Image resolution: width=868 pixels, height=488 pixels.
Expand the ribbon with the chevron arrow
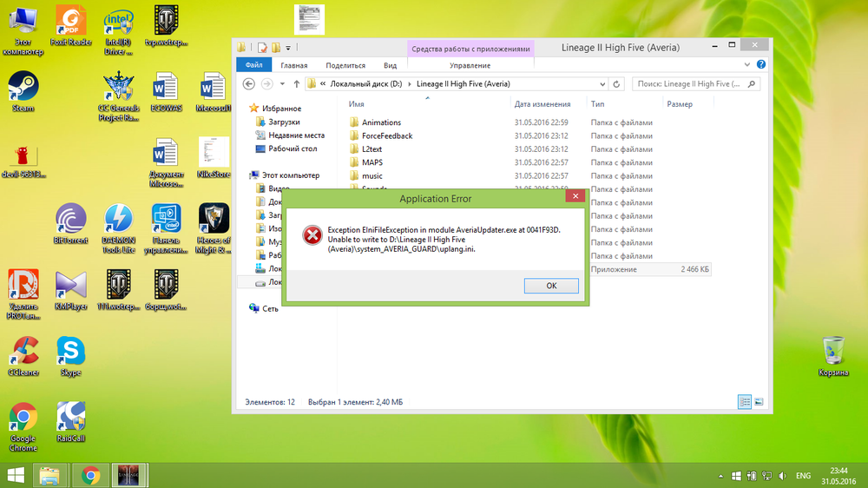[748, 65]
